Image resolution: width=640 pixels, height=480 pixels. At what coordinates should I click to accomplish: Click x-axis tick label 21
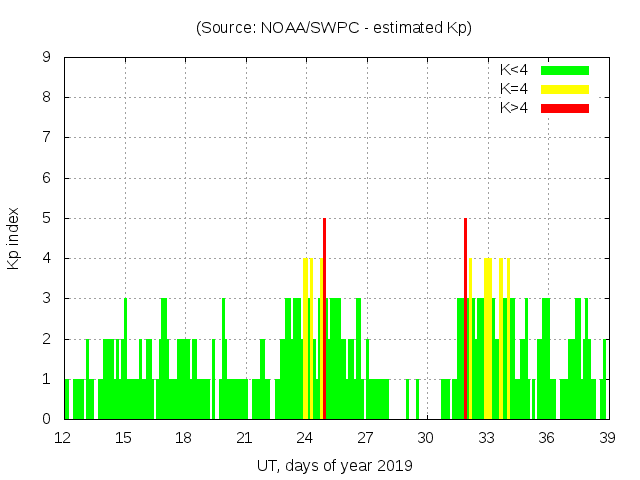(244, 438)
